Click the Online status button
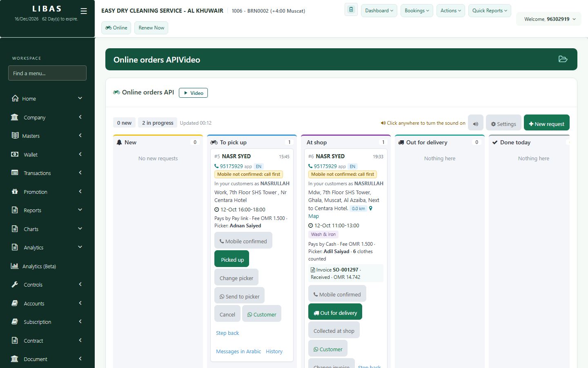 (x=116, y=28)
